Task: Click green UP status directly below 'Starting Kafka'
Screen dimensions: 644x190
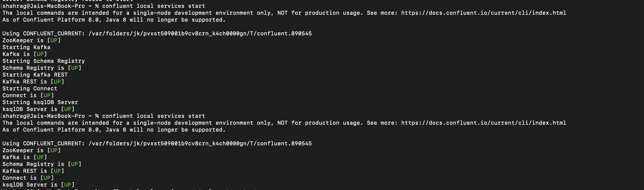Action: [x=40, y=54]
